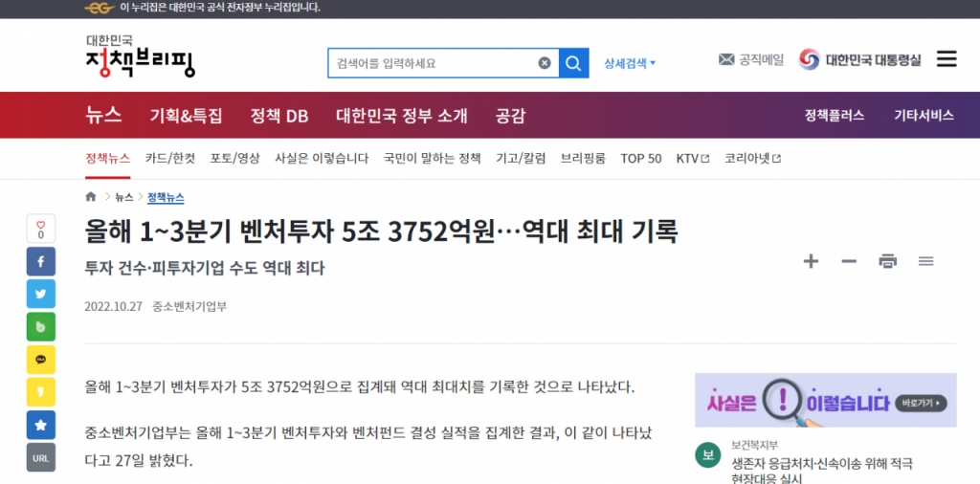Expand the 상세검색 dropdown
Viewport: 980px width, 484px height.
(x=630, y=63)
